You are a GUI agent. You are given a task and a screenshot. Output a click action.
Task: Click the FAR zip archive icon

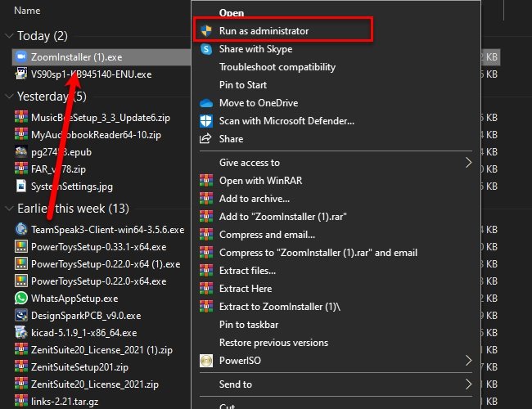tap(21, 169)
